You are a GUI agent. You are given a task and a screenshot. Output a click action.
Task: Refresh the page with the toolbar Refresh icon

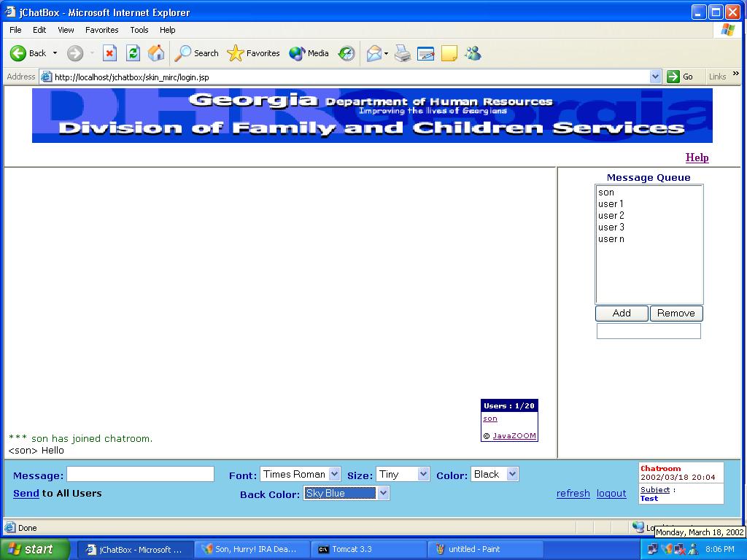coord(133,53)
